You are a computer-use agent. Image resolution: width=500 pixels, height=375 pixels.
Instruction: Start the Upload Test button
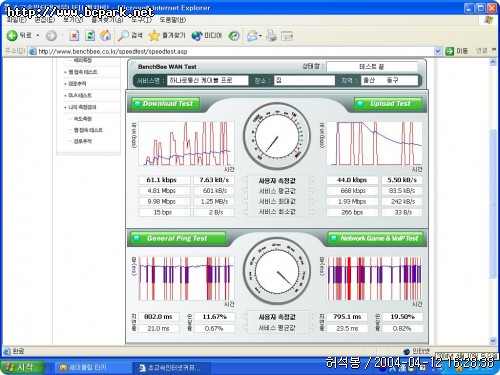388,104
